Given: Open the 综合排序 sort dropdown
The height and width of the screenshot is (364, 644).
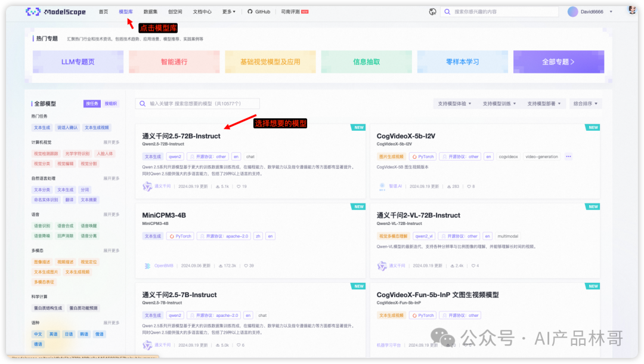Looking at the screenshot, I should 586,103.
